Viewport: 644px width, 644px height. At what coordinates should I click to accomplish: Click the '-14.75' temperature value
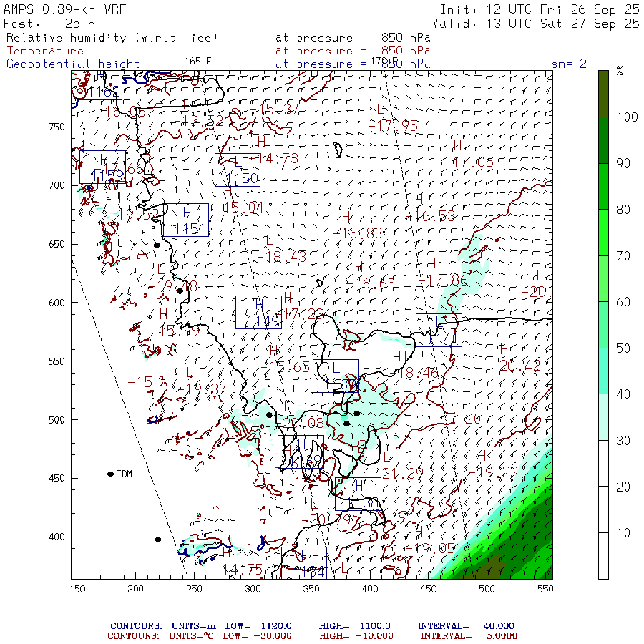[x=238, y=570]
